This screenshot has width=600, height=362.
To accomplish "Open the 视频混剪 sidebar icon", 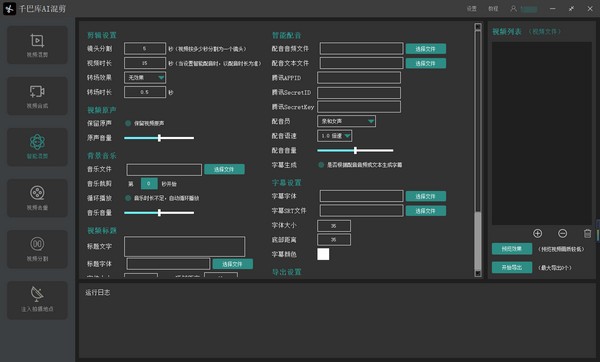I will coord(37,40).
